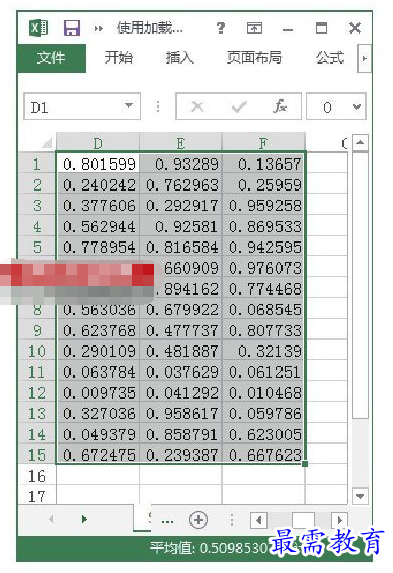Click the vertical scrollbar thumb
393x573 pixels.
pos(360,285)
